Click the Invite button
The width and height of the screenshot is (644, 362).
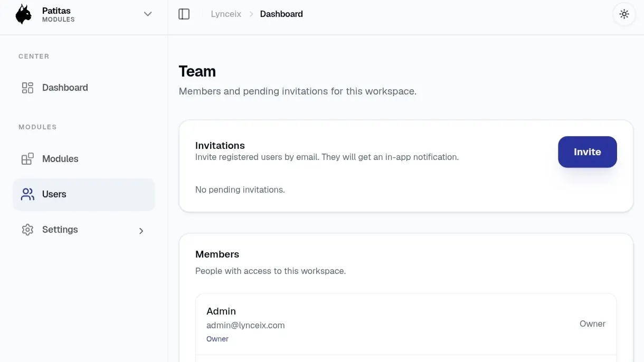tap(588, 152)
